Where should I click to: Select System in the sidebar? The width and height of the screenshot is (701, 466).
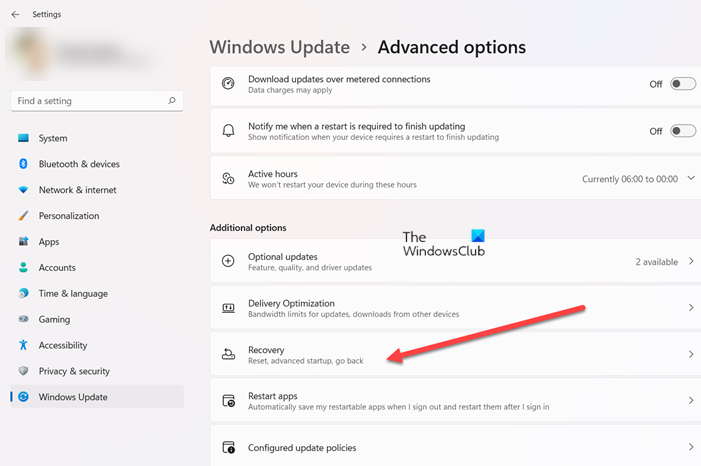point(53,138)
